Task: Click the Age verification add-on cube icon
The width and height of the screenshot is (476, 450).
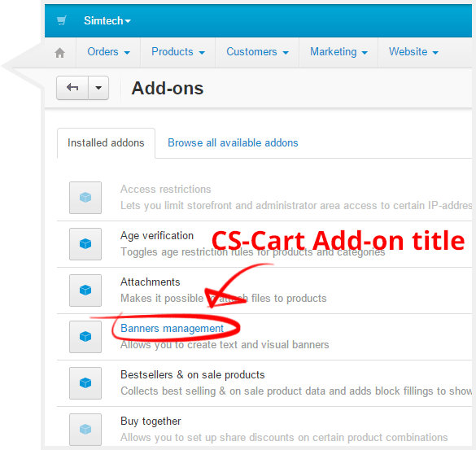Action: pos(85,244)
